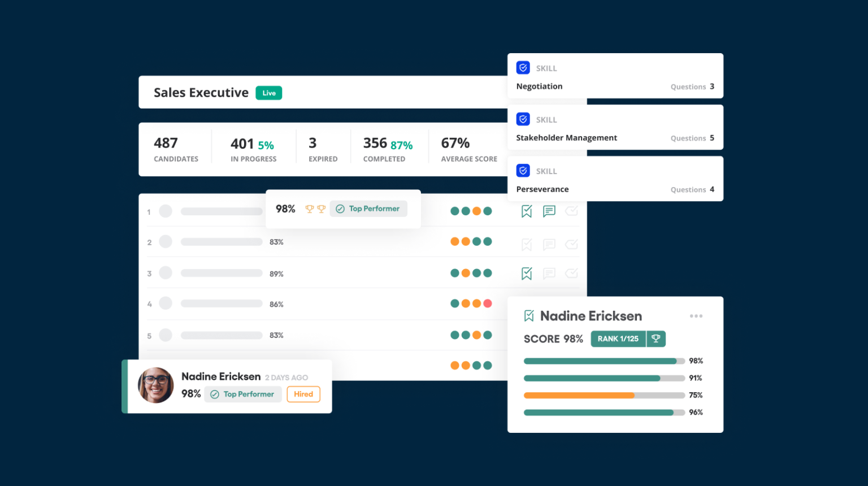Click the Live status badge next to Sales Executive
This screenshot has height=486, width=868.
click(268, 93)
